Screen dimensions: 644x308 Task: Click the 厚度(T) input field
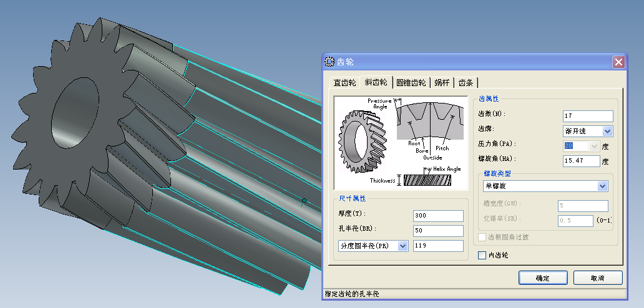[438, 216]
